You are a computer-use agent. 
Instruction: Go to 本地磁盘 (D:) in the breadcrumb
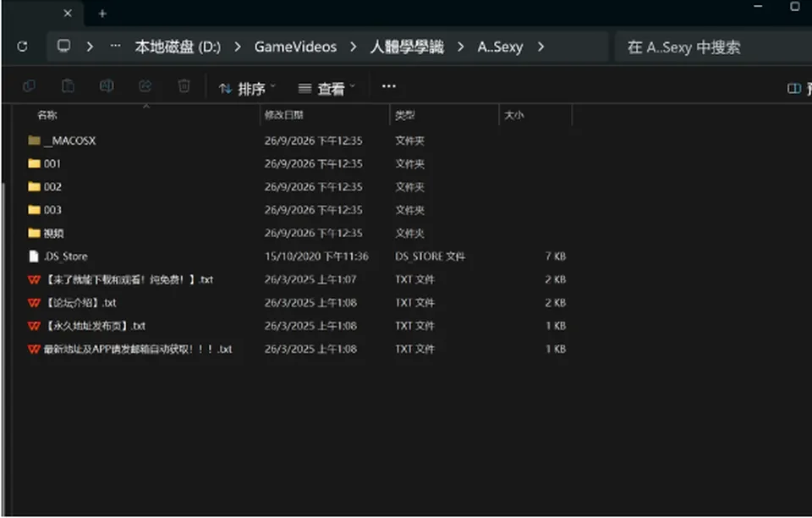point(178,47)
